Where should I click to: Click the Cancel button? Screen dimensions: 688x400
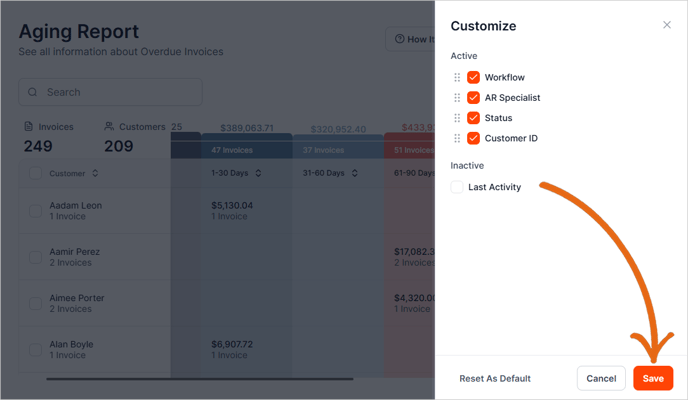[601, 379]
